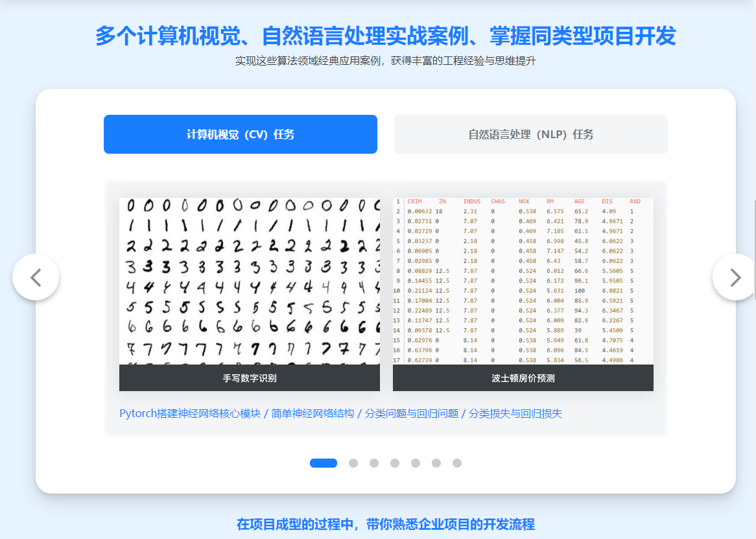Jump to the third carousel slide dot

[374, 463]
